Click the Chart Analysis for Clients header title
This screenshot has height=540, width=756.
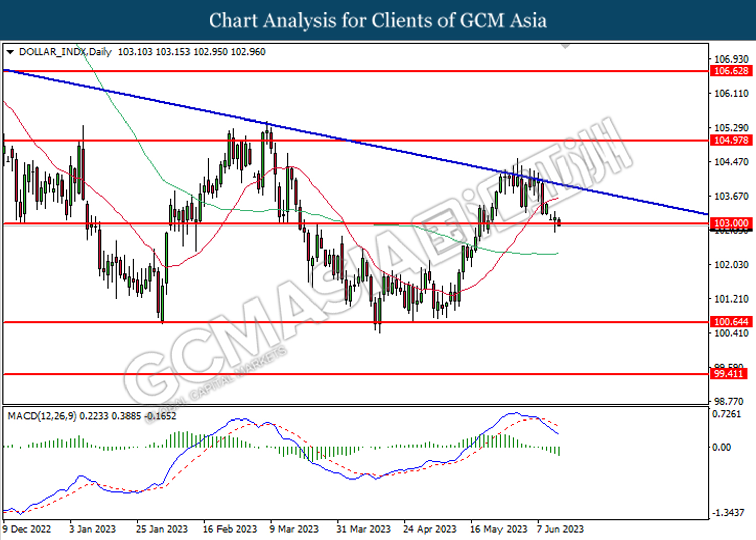coord(378,21)
